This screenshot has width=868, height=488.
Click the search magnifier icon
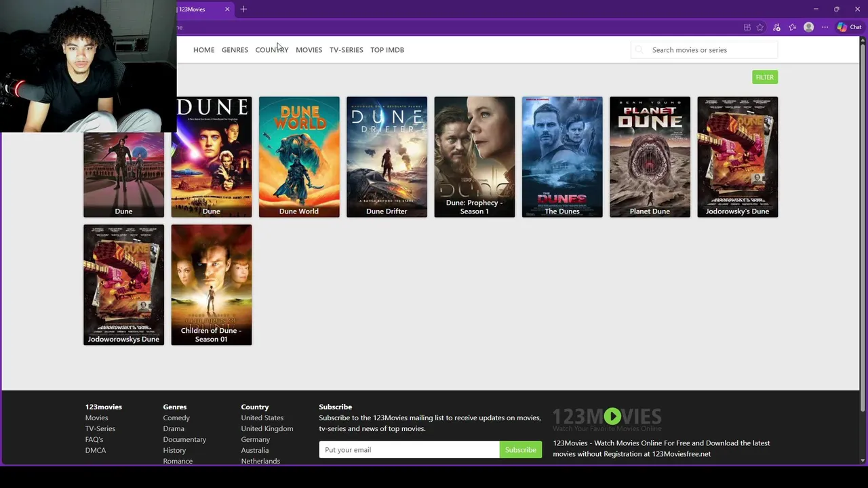639,49
